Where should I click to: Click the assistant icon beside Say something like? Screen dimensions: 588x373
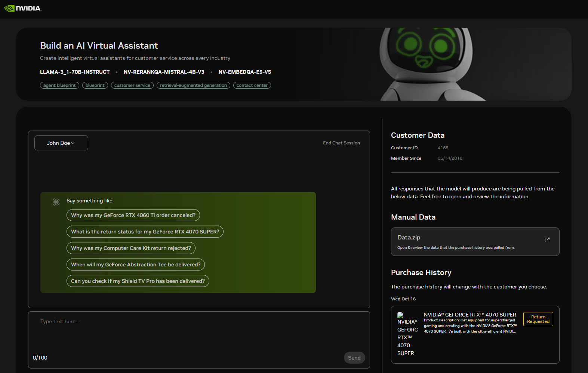[56, 202]
